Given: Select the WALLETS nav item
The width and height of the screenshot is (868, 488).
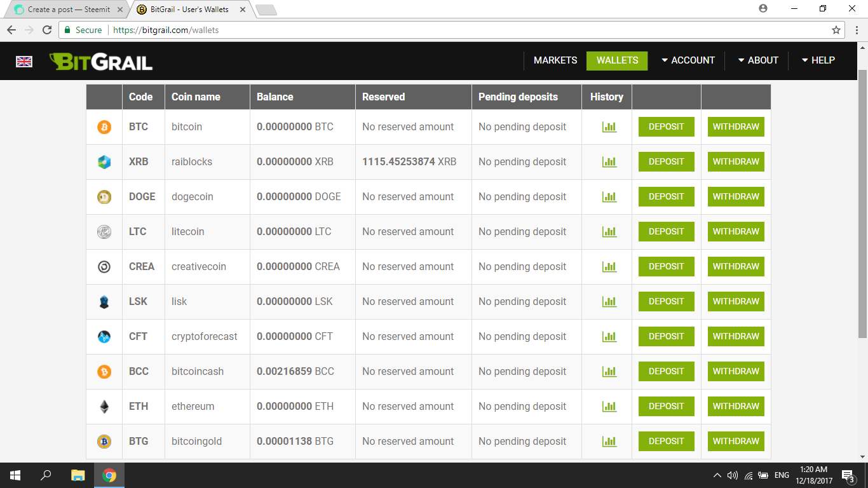Looking at the screenshot, I should 617,60.
